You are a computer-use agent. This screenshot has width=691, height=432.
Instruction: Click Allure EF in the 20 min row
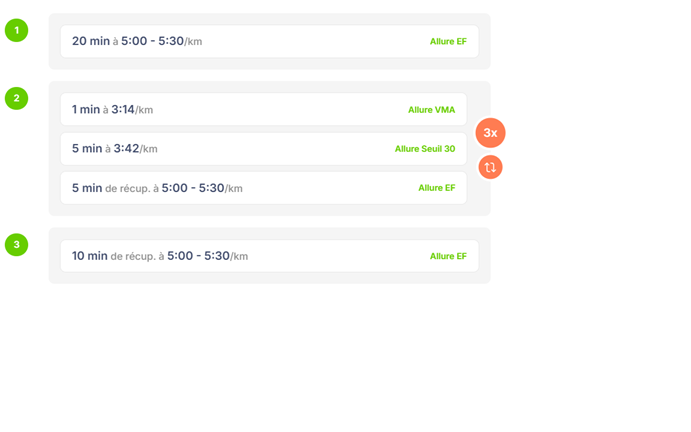(448, 42)
